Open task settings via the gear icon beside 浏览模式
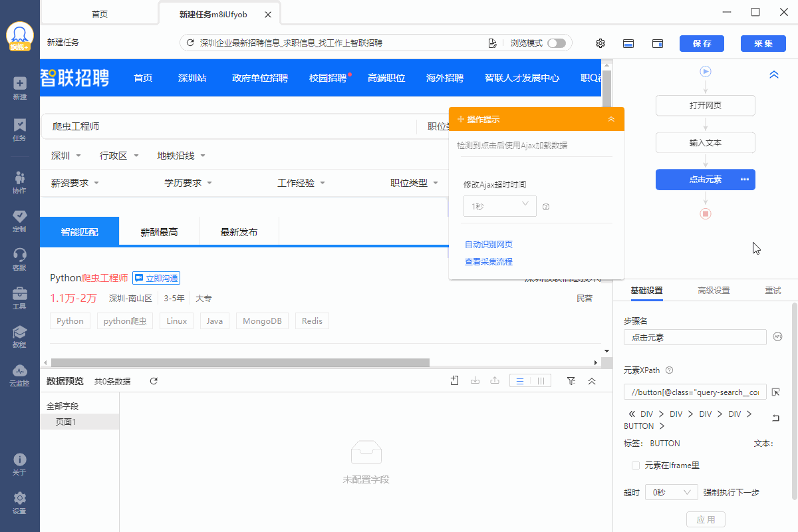The width and height of the screenshot is (798, 532). 600,43
